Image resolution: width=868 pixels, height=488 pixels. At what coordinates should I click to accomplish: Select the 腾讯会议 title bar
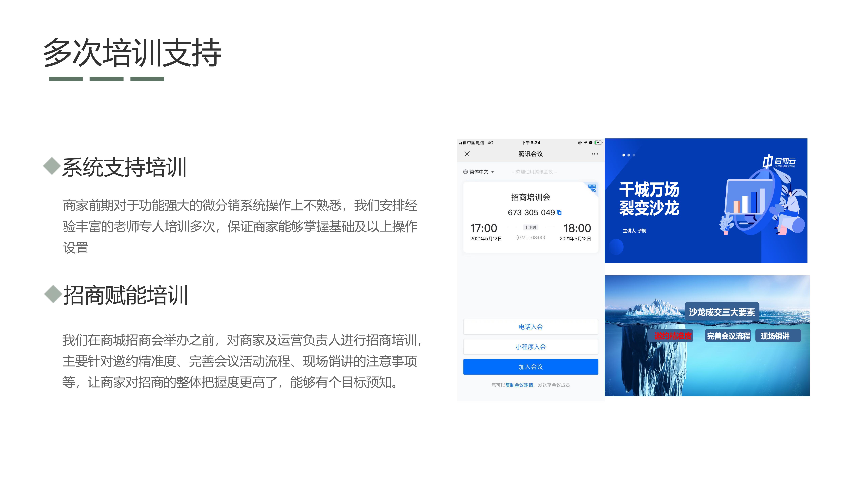pos(531,154)
